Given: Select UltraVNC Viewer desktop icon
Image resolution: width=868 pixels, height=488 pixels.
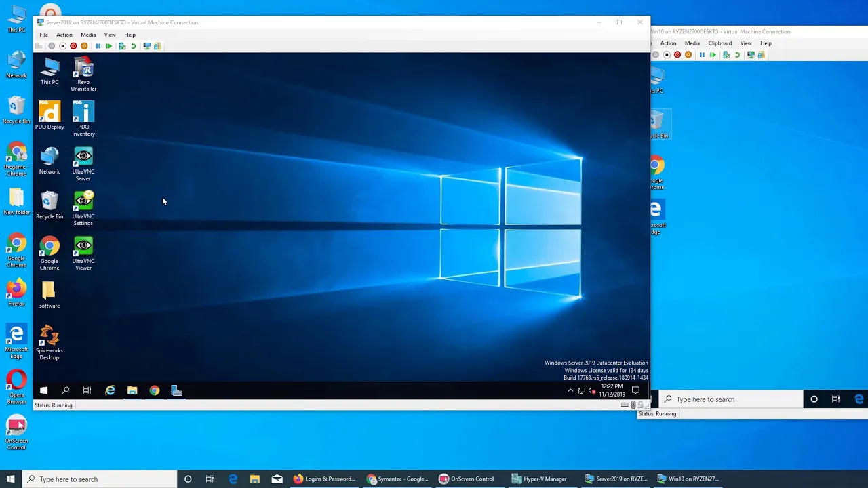Looking at the screenshot, I should [83, 253].
